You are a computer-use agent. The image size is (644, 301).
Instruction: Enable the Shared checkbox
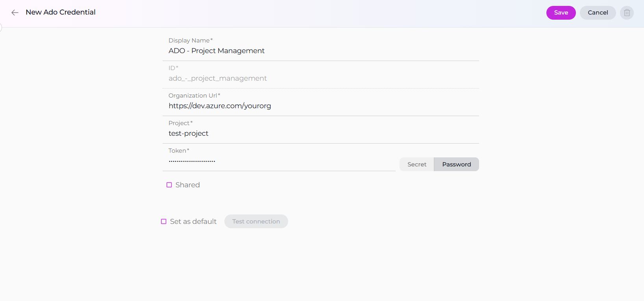point(169,185)
